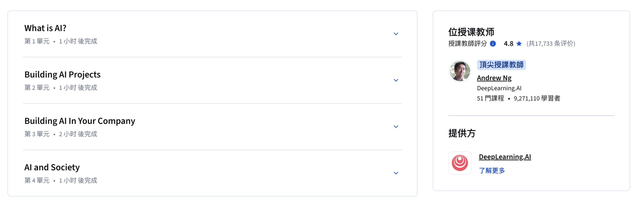The width and height of the screenshot is (644, 213).
Task: Click the 9,271,110 學習者 learner count
Action: [537, 98]
